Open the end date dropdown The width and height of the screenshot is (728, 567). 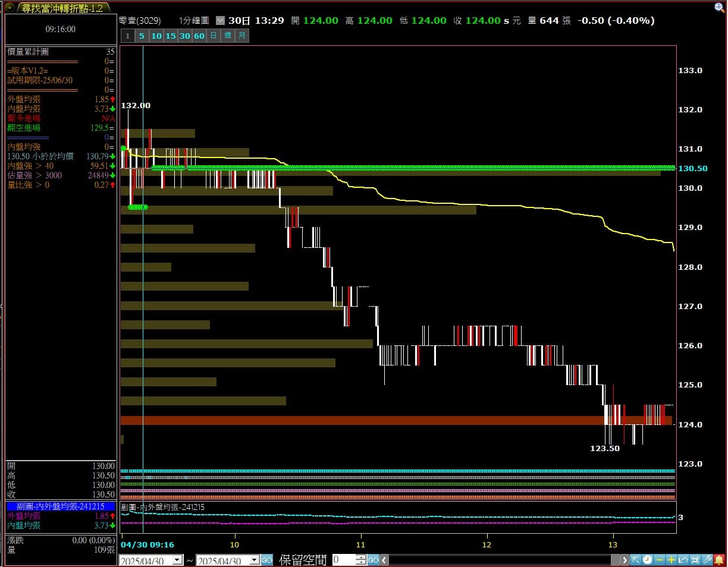click(254, 560)
